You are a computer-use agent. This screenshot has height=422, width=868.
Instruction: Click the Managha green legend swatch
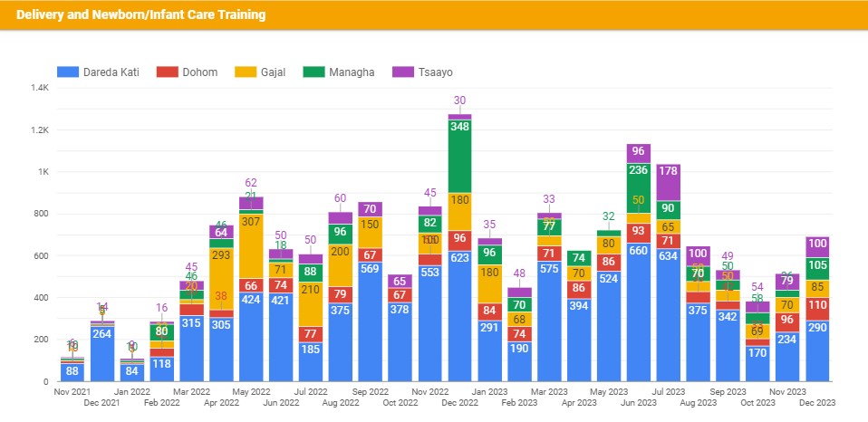(x=313, y=72)
